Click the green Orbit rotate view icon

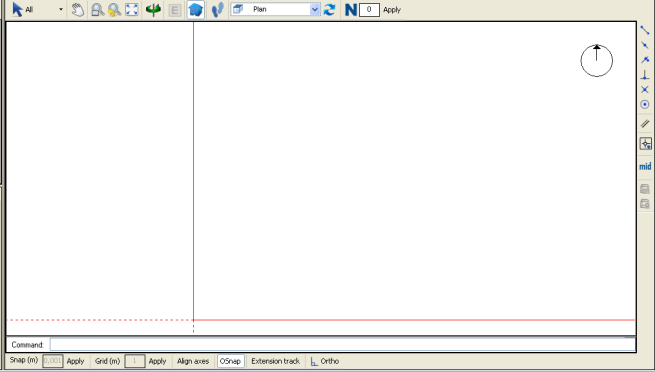[153, 10]
